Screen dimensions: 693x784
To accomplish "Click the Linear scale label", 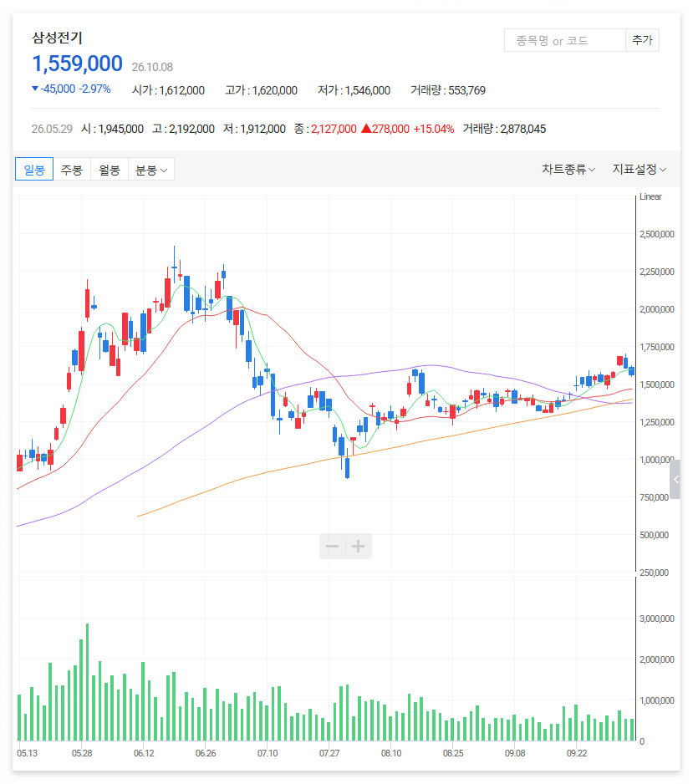I will (650, 197).
